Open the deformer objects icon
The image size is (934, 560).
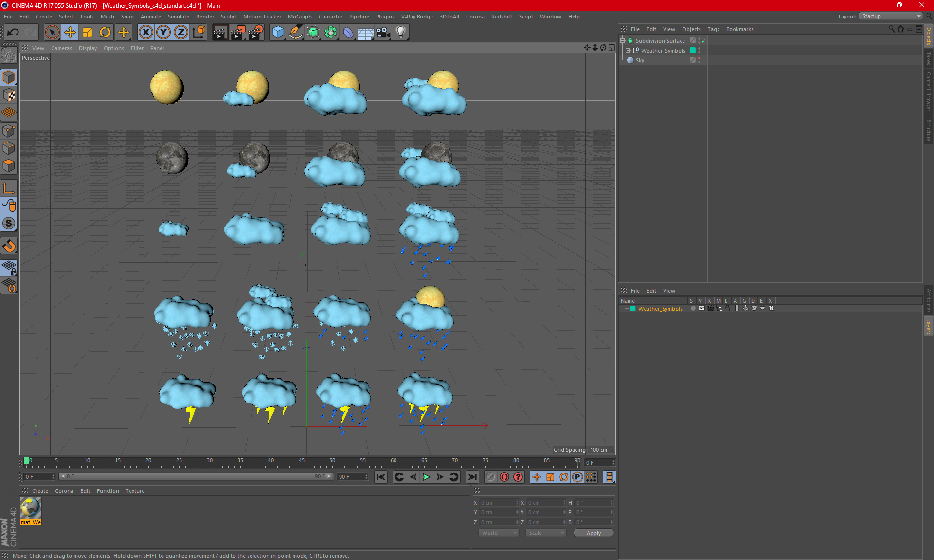pyautogui.click(x=348, y=32)
